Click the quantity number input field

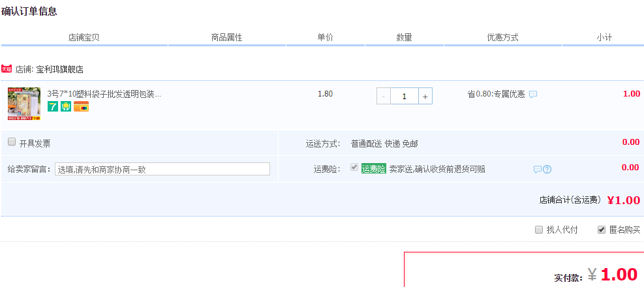(x=405, y=96)
